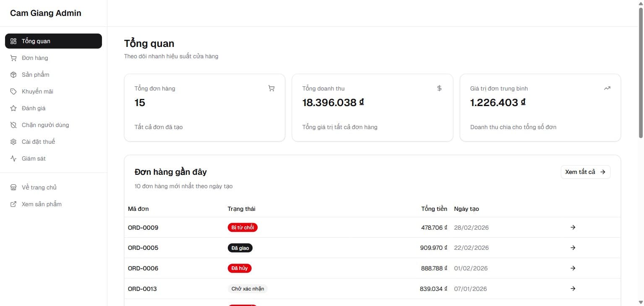The height and width of the screenshot is (306, 644).
Task: Click the Chặn người dùng shield icon
Action: [13, 125]
